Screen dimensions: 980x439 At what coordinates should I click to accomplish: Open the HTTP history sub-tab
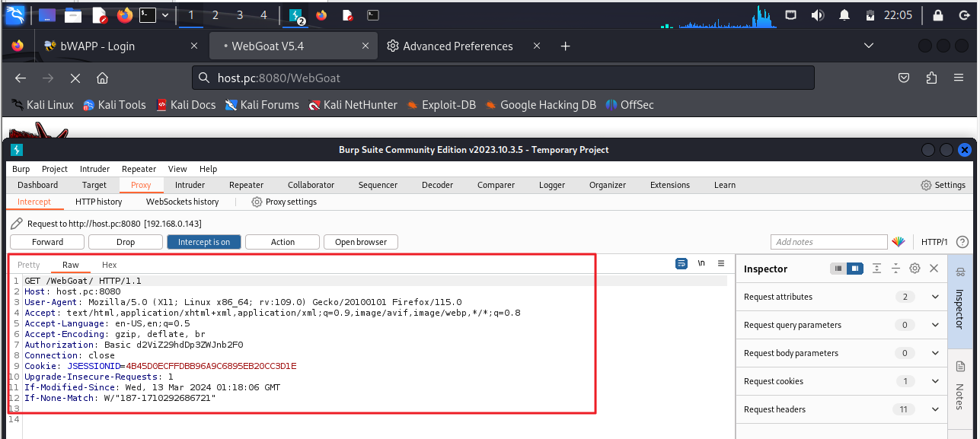click(99, 202)
